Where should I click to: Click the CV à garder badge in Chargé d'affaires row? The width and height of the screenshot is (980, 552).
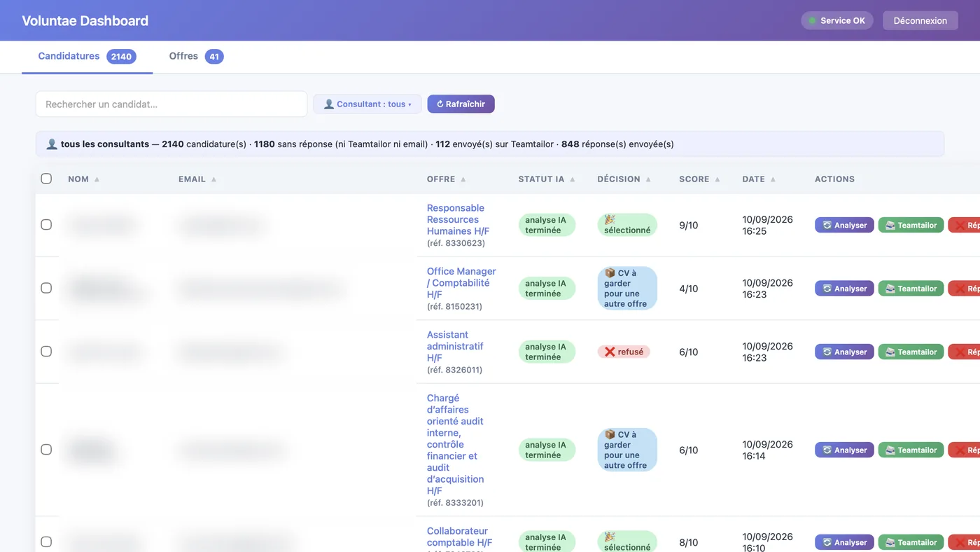coord(627,450)
